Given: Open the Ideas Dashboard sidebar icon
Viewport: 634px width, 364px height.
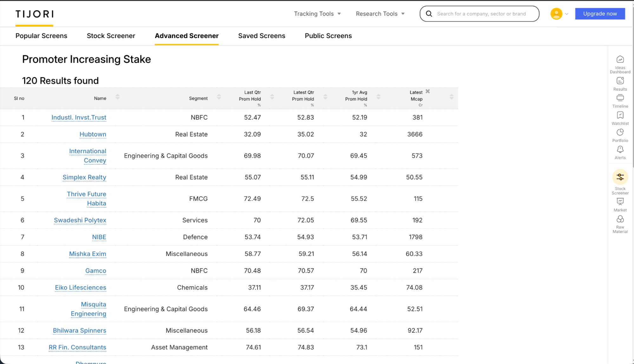Looking at the screenshot, I should click(620, 60).
